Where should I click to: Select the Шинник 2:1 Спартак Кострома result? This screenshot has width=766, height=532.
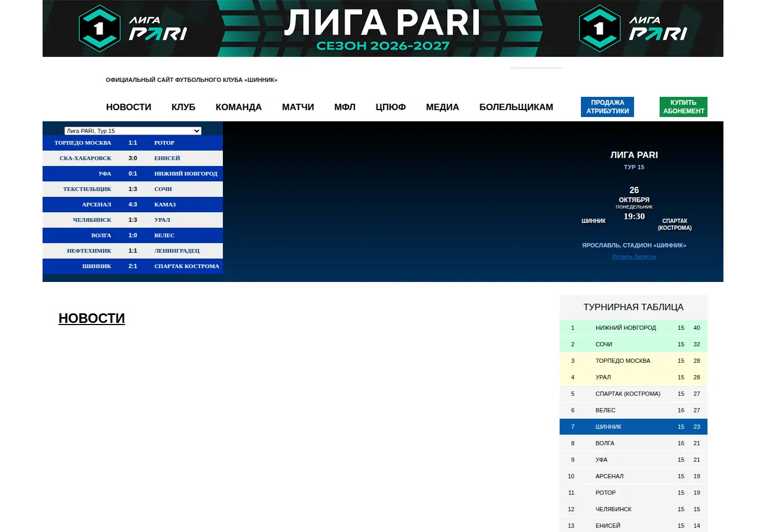click(x=133, y=266)
